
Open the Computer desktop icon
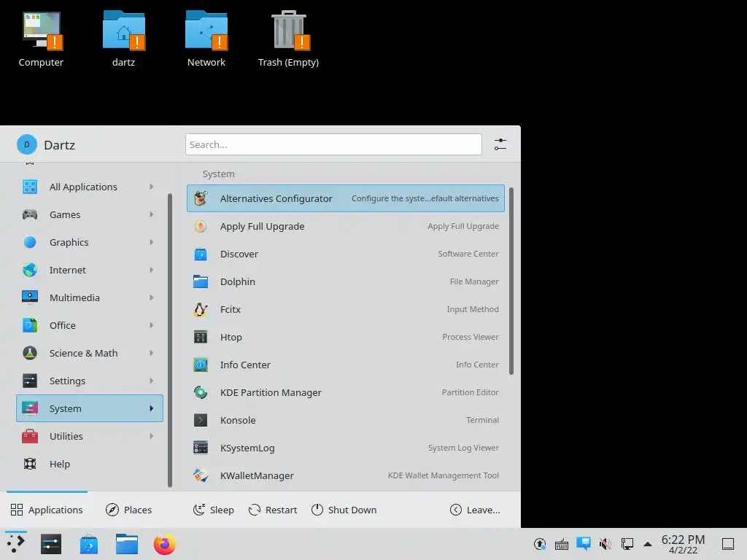pyautogui.click(x=42, y=39)
